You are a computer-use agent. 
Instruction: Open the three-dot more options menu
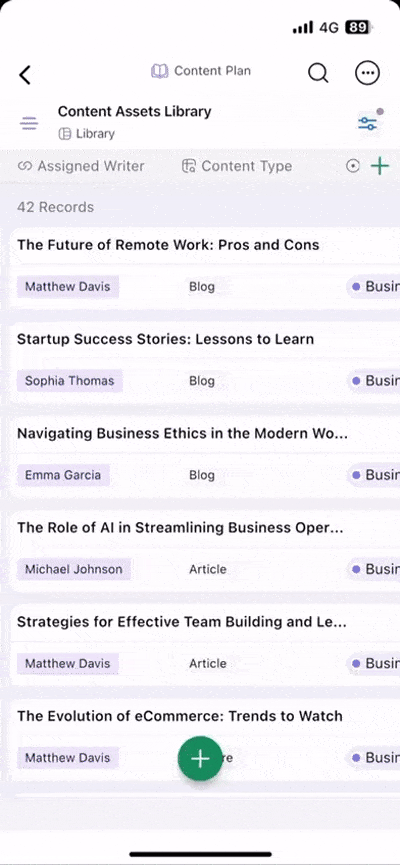pyautogui.click(x=367, y=72)
